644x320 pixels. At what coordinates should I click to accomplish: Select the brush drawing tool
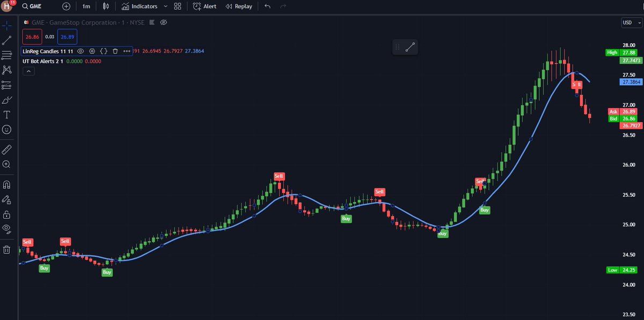[x=7, y=100]
